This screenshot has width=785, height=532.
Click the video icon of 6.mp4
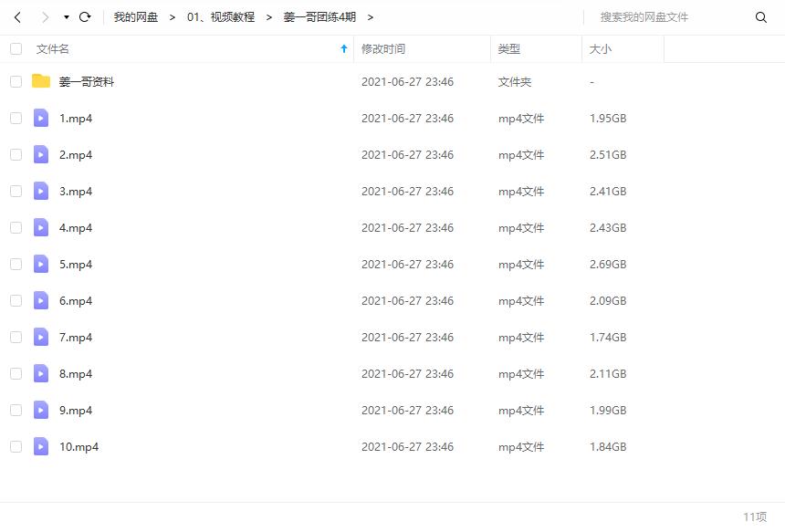click(41, 301)
